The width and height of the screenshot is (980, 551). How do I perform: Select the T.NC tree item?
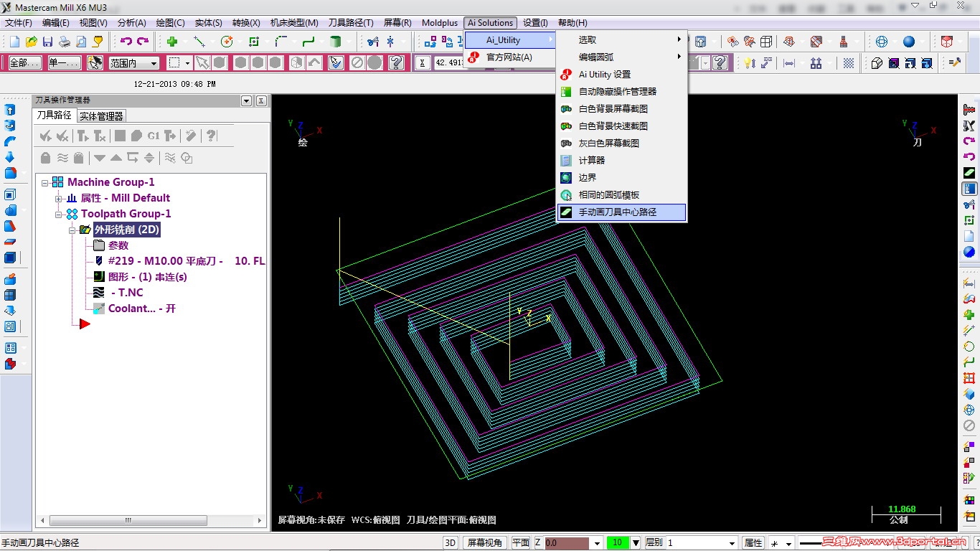[x=127, y=293]
